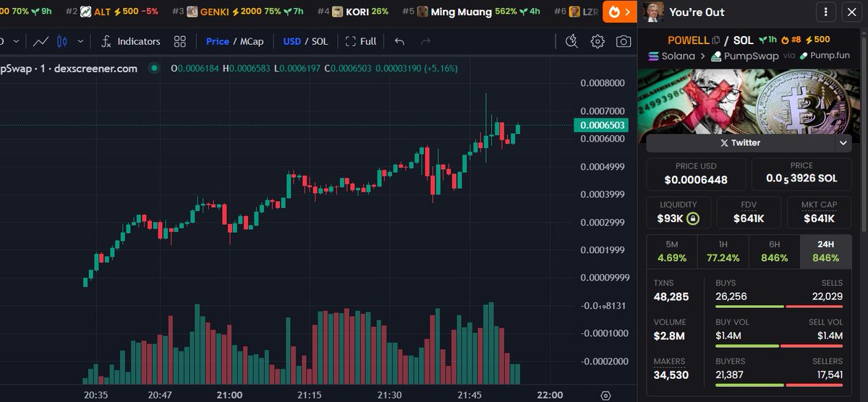Open the Indicators fx menu
The image size is (868, 402).
coord(130,41)
